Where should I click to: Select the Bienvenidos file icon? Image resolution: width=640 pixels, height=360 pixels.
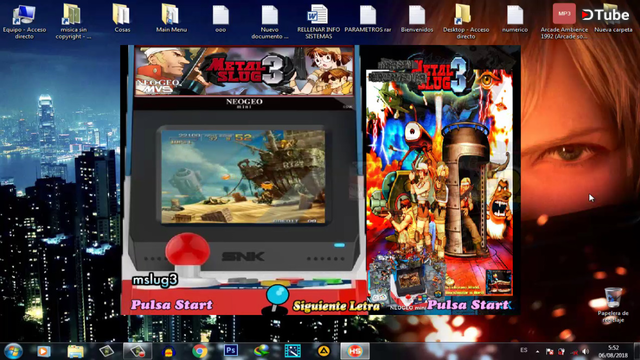417,18
